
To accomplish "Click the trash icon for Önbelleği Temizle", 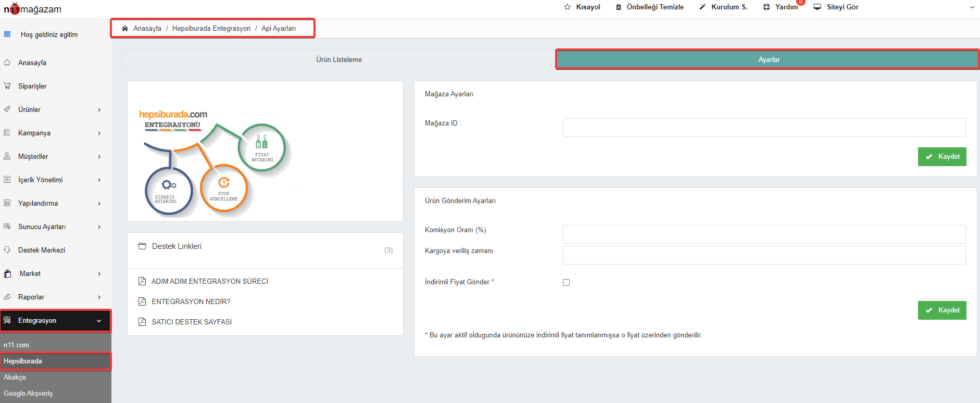I will pyautogui.click(x=619, y=7).
